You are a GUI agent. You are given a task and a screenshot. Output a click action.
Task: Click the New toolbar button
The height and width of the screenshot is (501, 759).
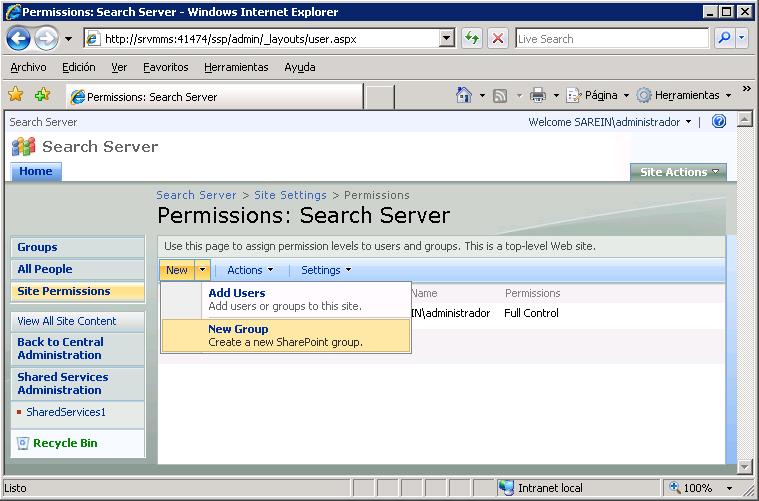click(x=177, y=270)
